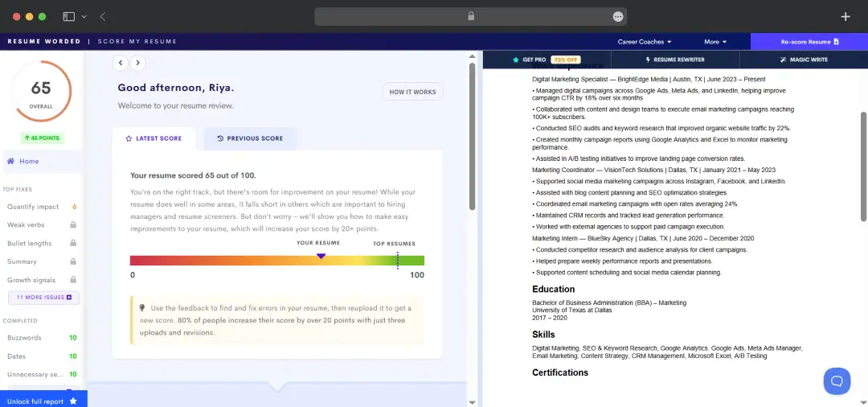This screenshot has width=868, height=407.
Task: Click the Digital Marketing Specialist job line
Action: 649,80
